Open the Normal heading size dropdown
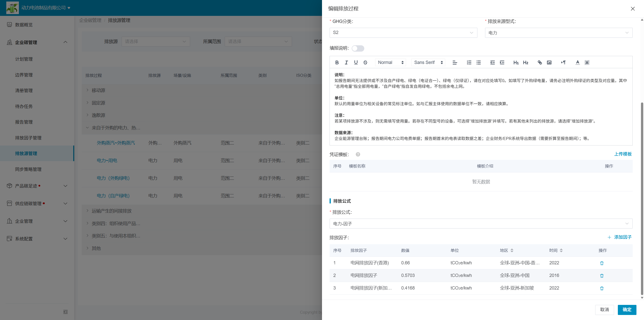 tap(390, 62)
